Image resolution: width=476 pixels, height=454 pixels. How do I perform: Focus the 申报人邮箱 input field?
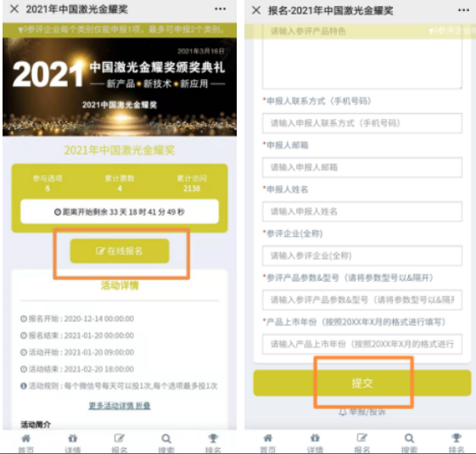(x=362, y=167)
